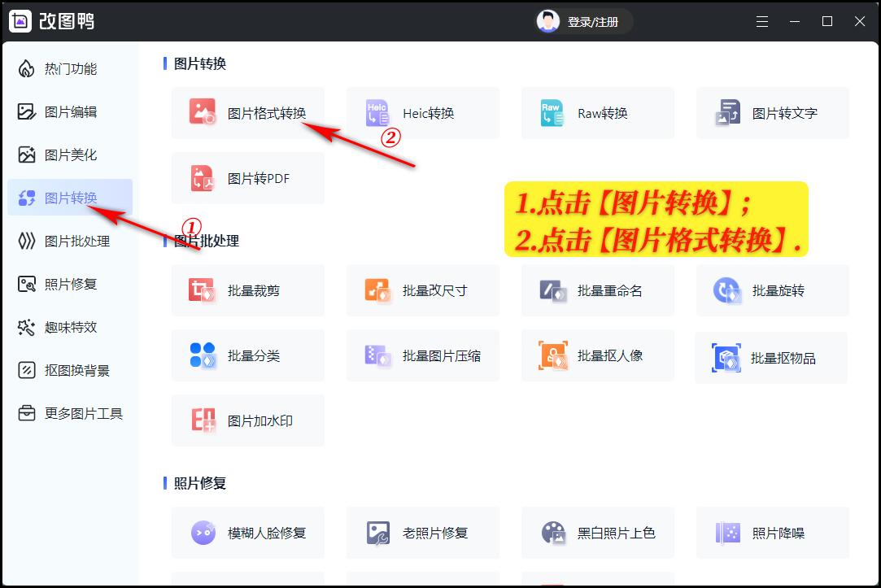Image resolution: width=881 pixels, height=588 pixels.
Task: Click the 抠图换背景 label in sidebar
Action: [x=77, y=371]
